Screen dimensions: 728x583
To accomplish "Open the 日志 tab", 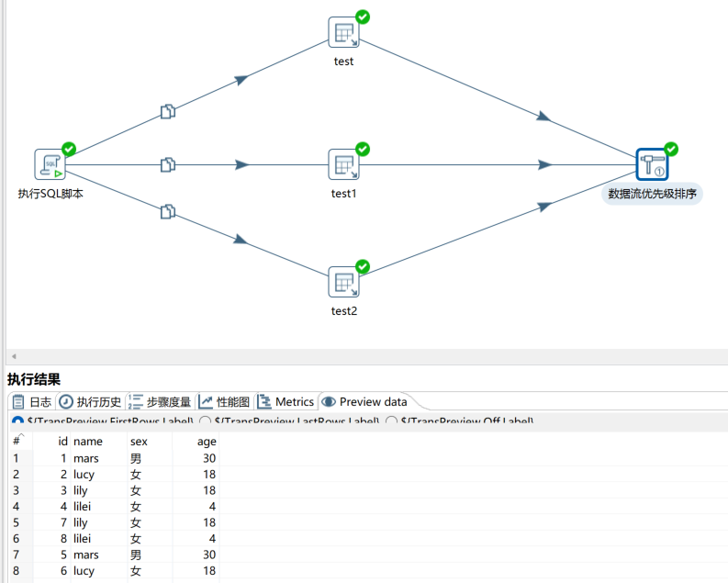I will [x=32, y=401].
